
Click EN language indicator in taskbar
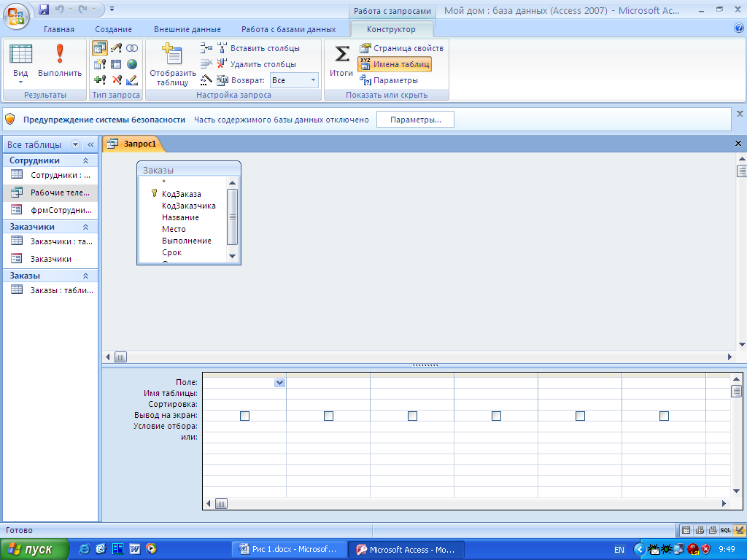pyautogui.click(x=619, y=550)
